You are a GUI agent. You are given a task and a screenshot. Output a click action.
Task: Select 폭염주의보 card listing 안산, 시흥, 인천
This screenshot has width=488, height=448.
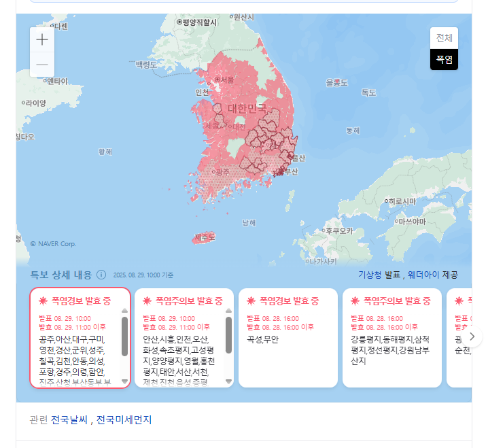point(184,338)
